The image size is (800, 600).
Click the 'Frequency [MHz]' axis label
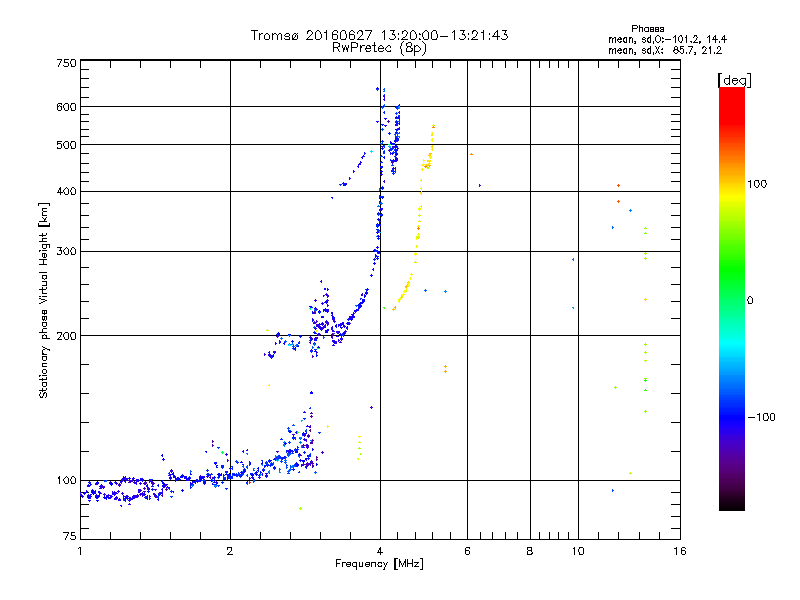click(379, 564)
